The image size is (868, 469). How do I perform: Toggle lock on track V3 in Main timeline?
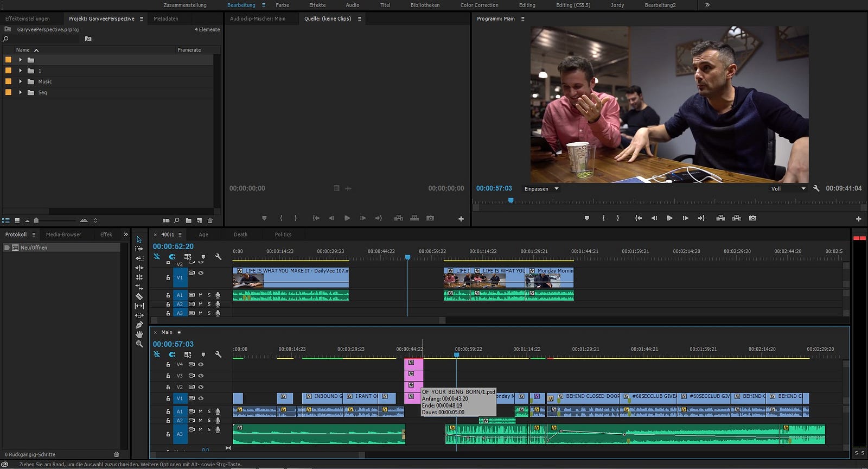168,376
